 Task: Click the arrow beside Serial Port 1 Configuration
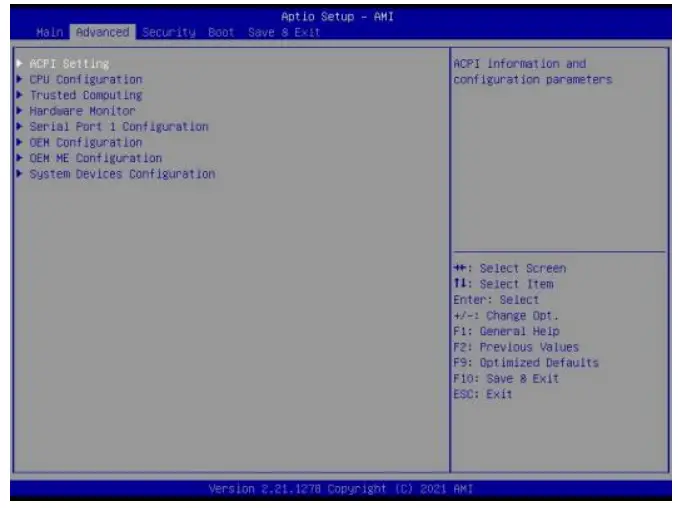[x=20, y=126]
